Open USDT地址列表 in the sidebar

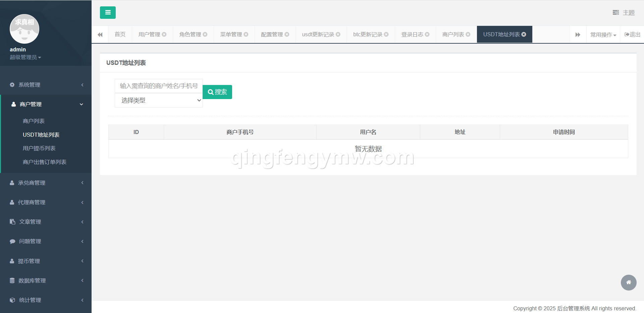click(41, 135)
